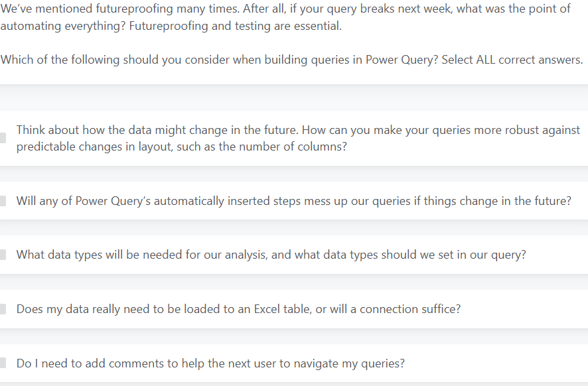Tick the checkbox about automatically inserted steps
This screenshot has height=386, width=588.
point(3,200)
